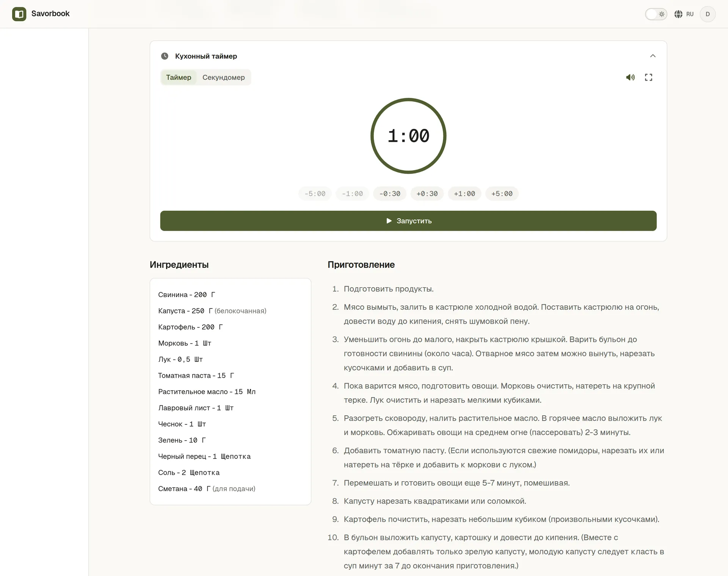Subtract 5:00 from the timer

[315, 194]
